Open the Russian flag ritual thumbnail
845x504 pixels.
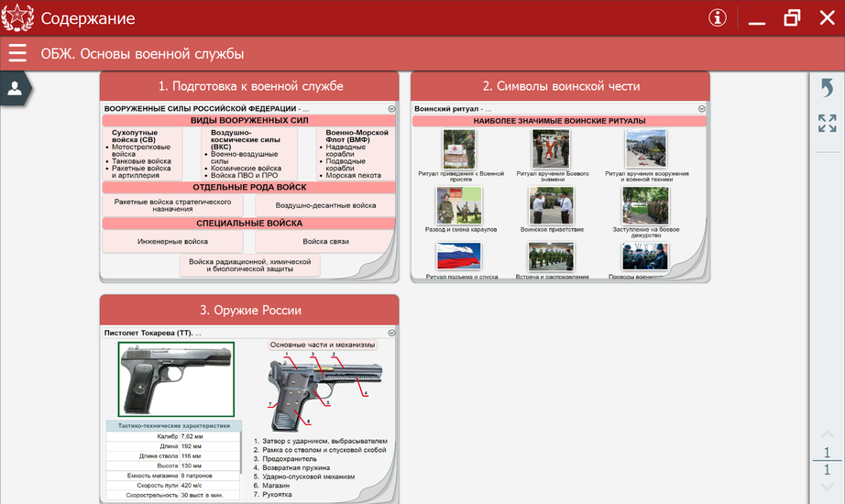(459, 257)
